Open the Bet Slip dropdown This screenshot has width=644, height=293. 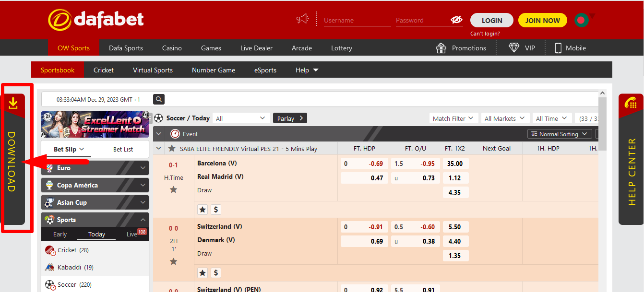coord(69,149)
